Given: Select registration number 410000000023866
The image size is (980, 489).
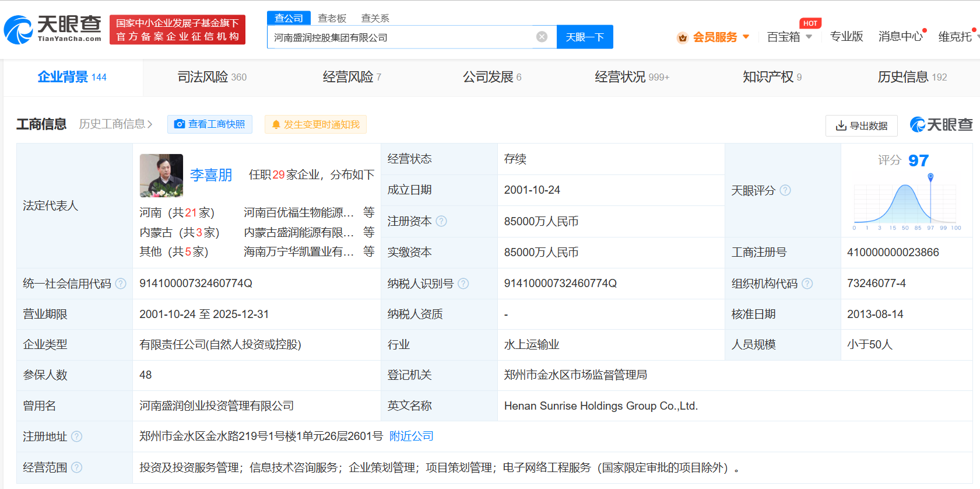Looking at the screenshot, I should coord(893,252).
